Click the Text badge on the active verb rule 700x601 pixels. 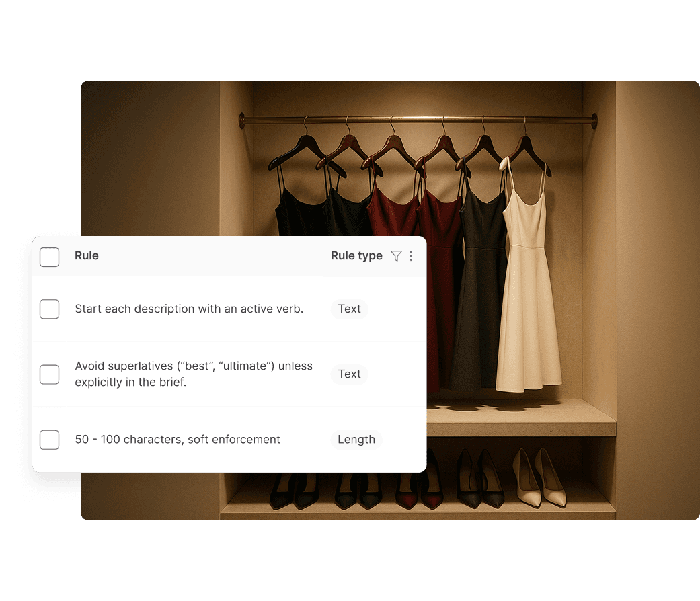349,309
